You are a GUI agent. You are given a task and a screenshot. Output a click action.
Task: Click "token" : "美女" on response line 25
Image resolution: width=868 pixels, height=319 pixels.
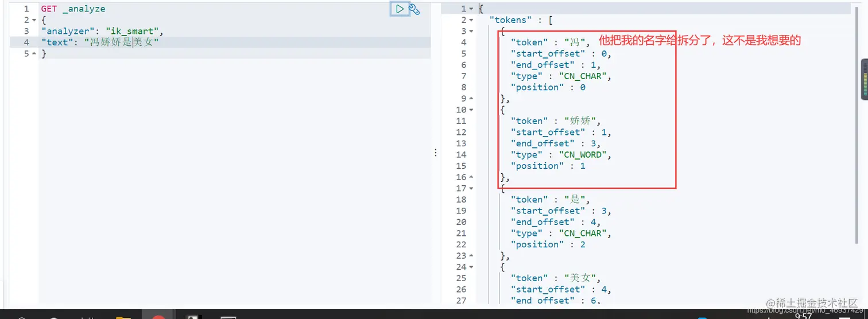pos(556,278)
